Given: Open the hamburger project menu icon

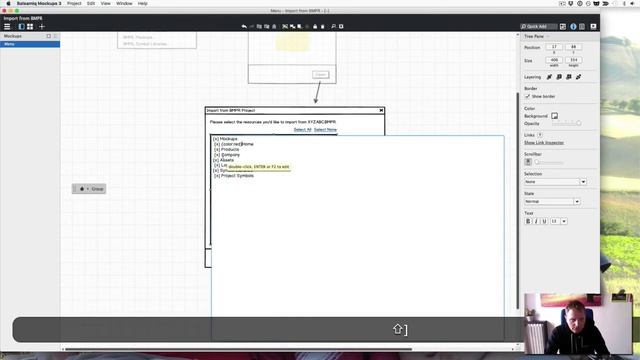Looking at the screenshot, I should [7, 27].
